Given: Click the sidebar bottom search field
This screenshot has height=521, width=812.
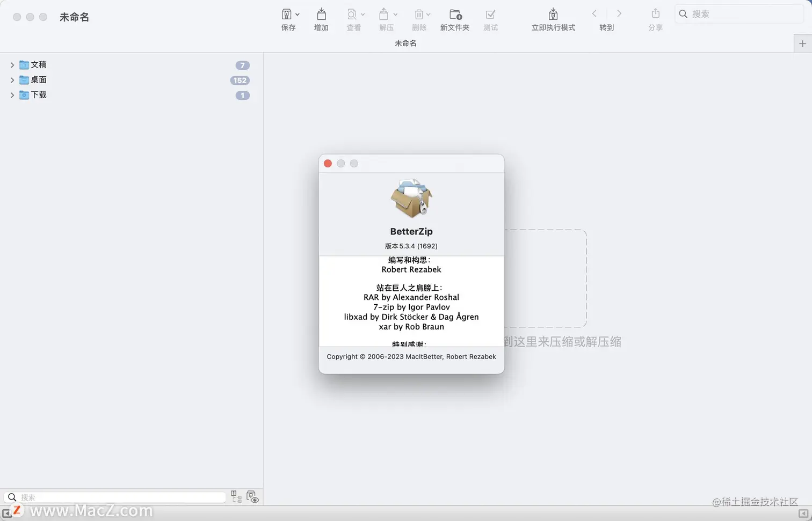Looking at the screenshot, I should pos(114,497).
